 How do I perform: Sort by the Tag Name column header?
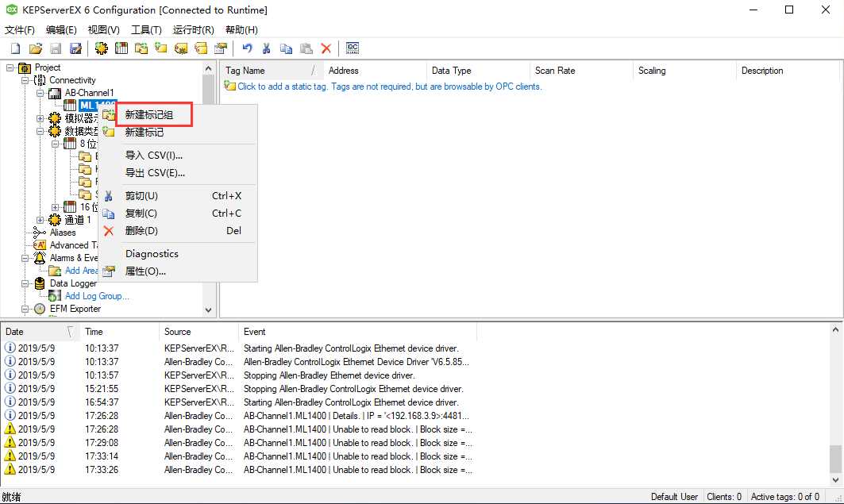tap(272, 71)
